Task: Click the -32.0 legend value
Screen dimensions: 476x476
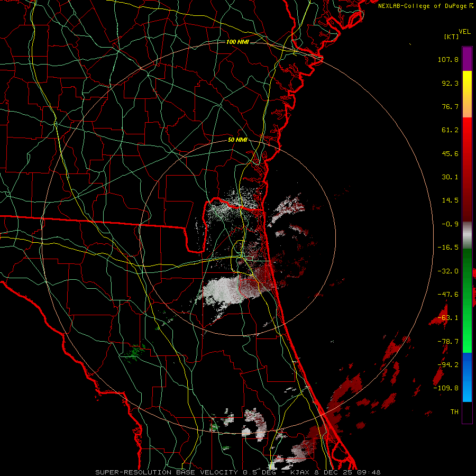Action: 448,271
